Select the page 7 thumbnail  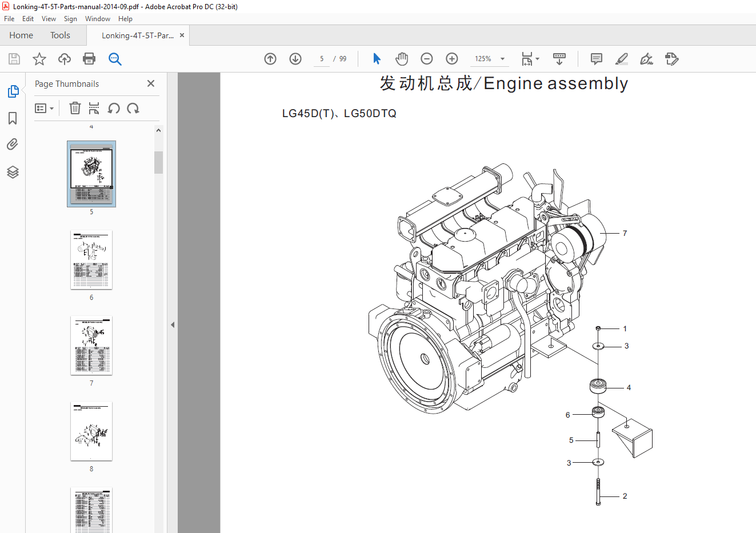coord(91,346)
